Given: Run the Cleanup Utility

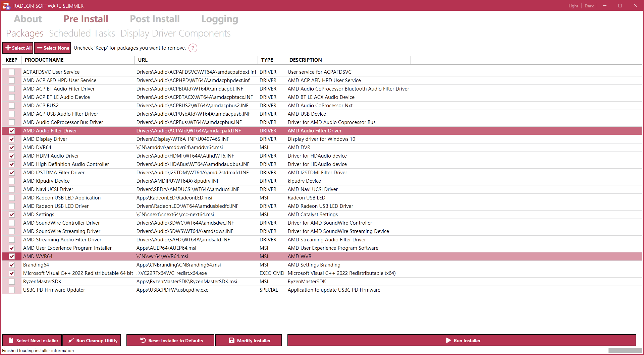Looking at the screenshot, I should [x=92, y=340].
